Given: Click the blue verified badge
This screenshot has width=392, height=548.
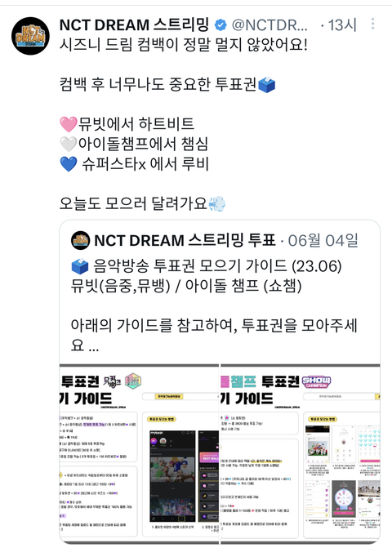Looking at the screenshot, I should (x=220, y=25).
